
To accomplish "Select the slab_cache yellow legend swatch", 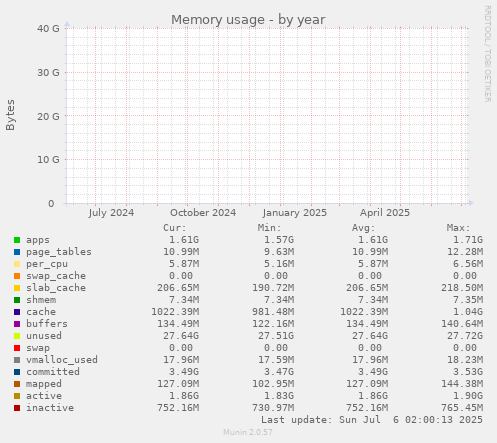I will coord(17,288).
